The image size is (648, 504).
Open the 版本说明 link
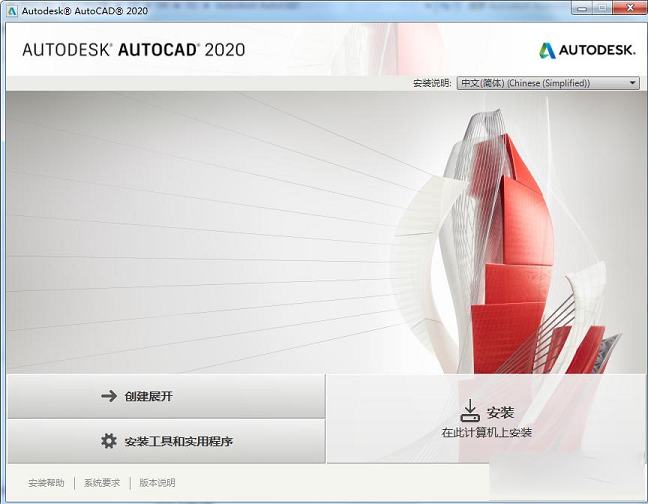[157, 483]
